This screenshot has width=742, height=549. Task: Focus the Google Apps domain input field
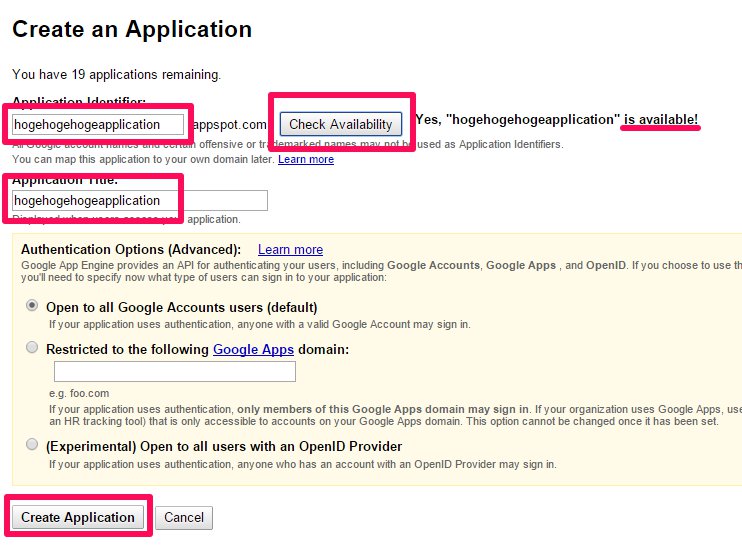click(x=175, y=372)
